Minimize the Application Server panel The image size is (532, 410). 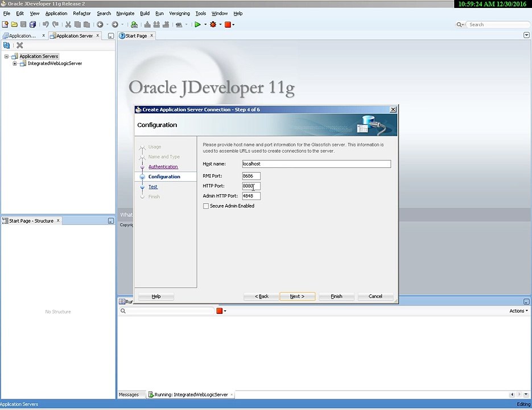[x=110, y=36]
